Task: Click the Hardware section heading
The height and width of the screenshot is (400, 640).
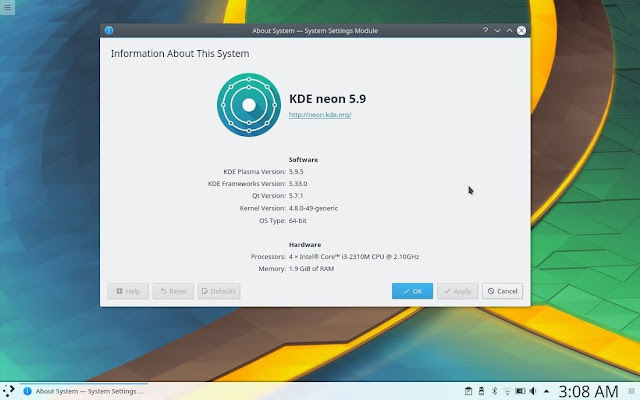Action: [x=305, y=244]
